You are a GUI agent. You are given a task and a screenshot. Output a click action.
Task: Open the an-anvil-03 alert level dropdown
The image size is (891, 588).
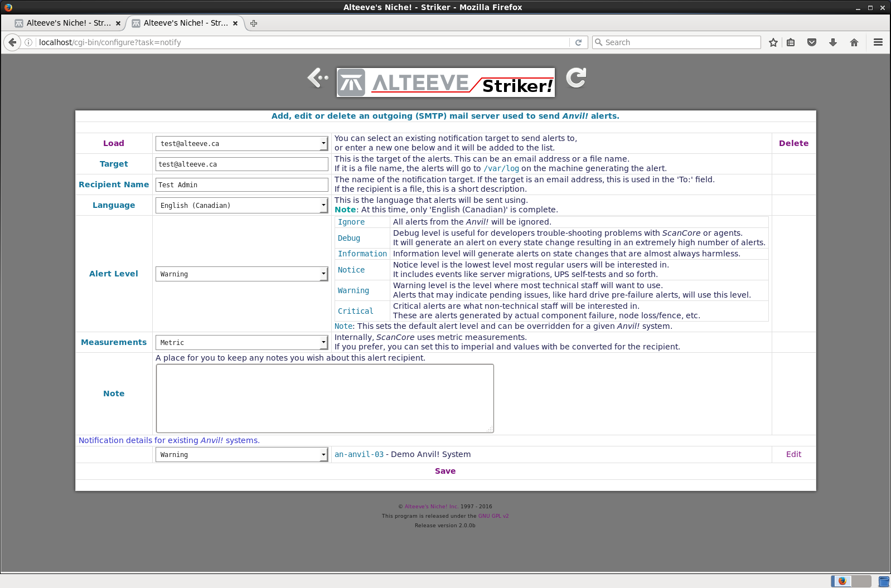[241, 454]
